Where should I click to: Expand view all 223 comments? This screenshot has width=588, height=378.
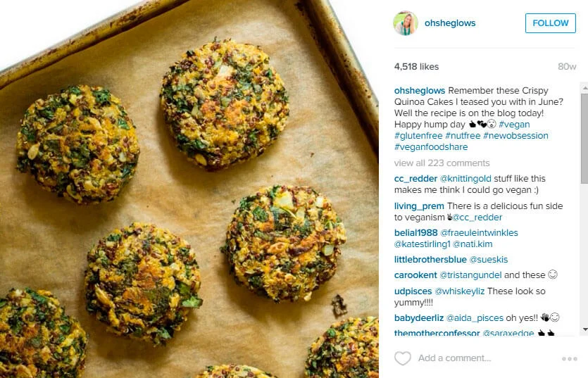(442, 163)
